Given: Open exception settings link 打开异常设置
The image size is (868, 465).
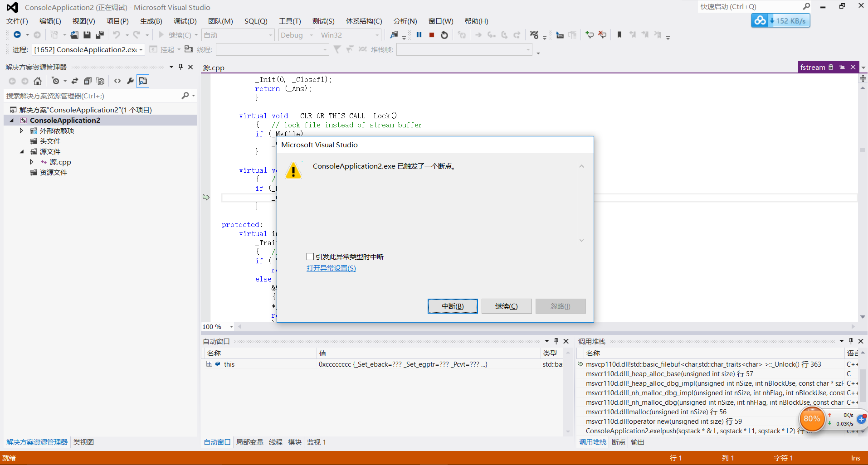Looking at the screenshot, I should tap(331, 268).
